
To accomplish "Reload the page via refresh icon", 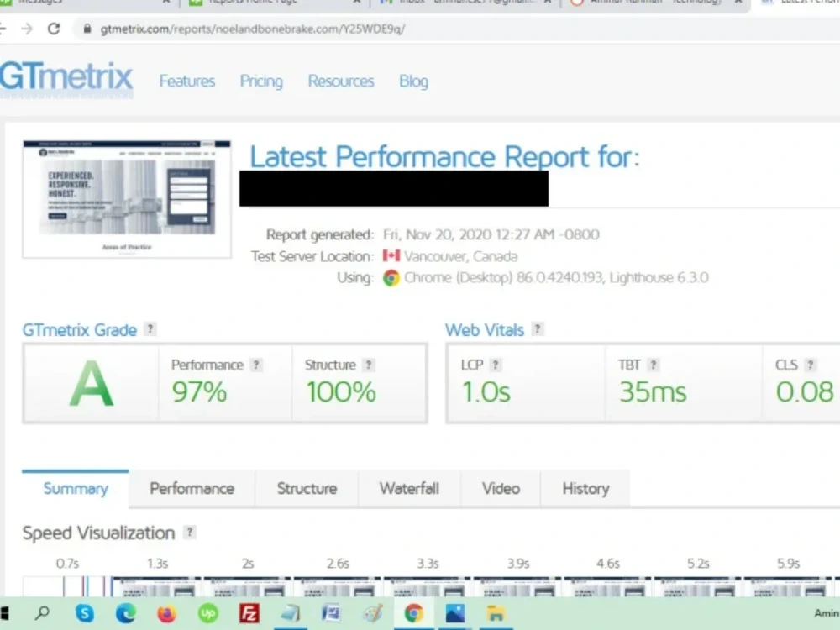I will pyautogui.click(x=55, y=27).
